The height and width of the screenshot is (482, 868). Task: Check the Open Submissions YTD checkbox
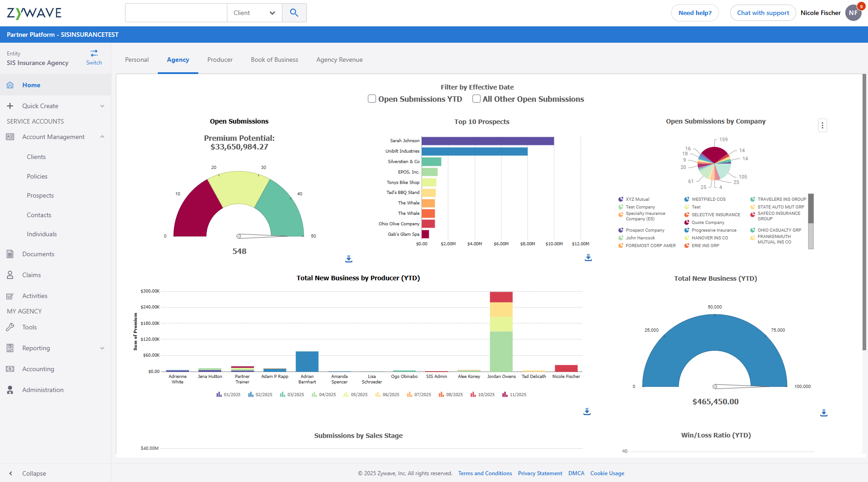(x=372, y=99)
